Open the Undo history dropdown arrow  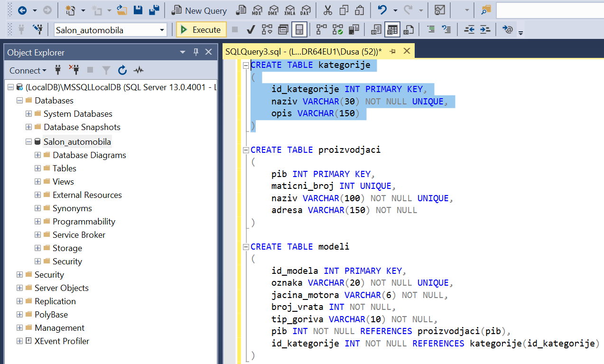(x=395, y=10)
